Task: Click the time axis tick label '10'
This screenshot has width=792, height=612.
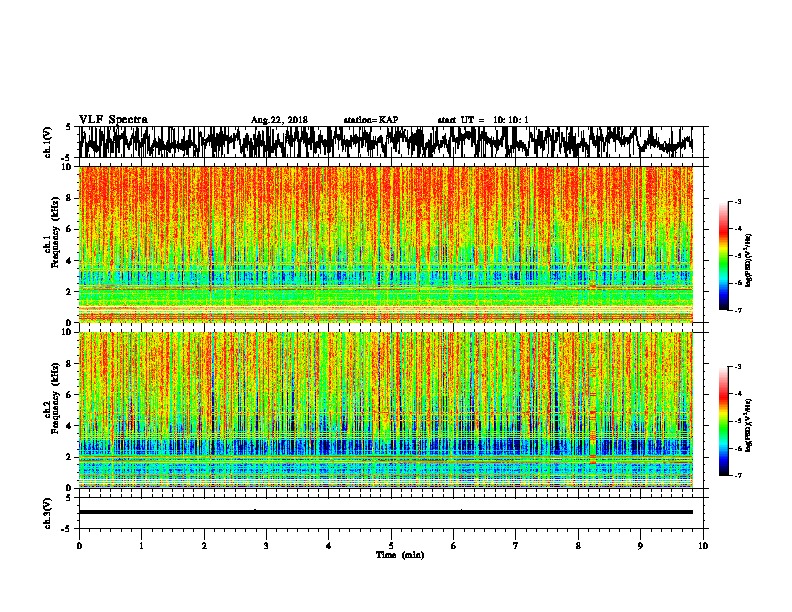Action: [703, 545]
